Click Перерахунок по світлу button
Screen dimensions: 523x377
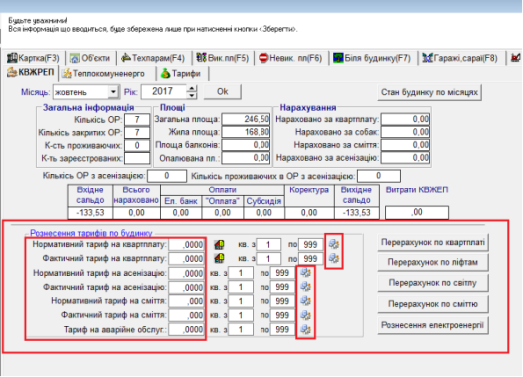[433, 283]
